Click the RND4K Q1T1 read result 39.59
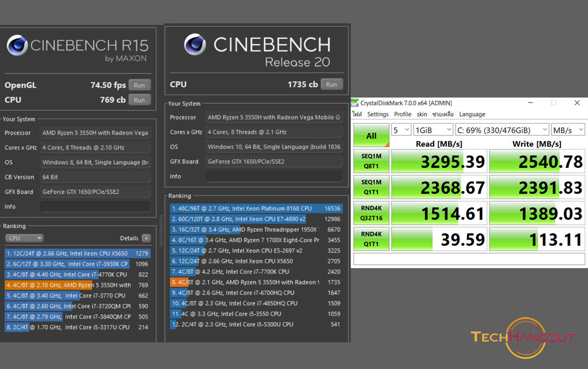Screen dimensions: 588x369 [439, 239]
